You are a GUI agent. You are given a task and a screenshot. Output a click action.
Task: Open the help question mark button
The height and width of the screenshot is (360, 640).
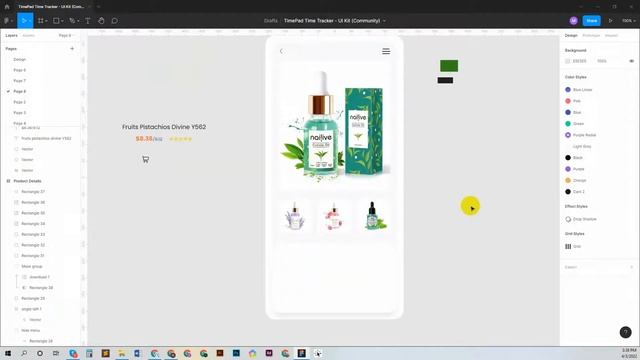pos(625,332)
